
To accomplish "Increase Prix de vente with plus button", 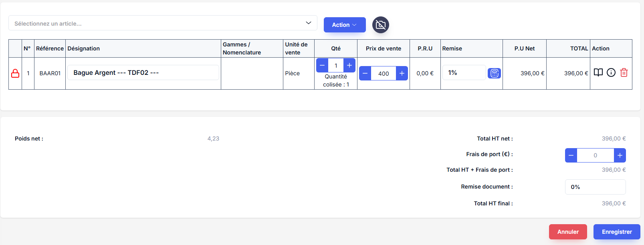I will [402, 73].
